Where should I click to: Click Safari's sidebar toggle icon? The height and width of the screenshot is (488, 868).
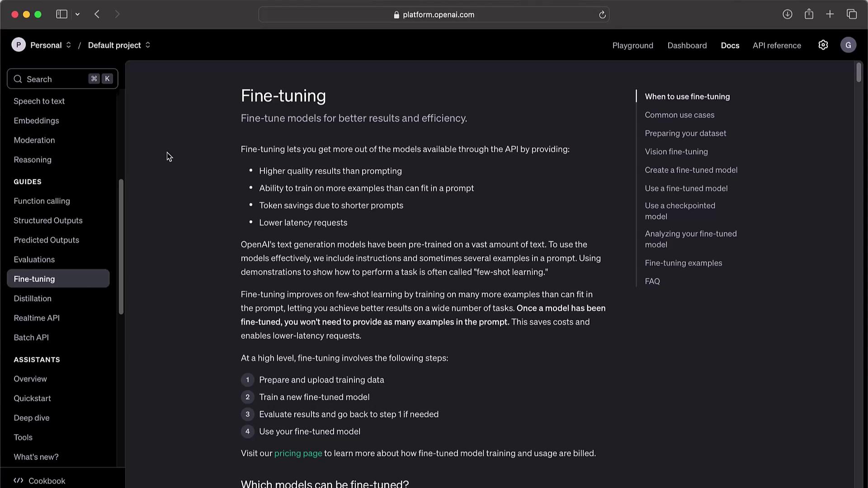point(61,14)
